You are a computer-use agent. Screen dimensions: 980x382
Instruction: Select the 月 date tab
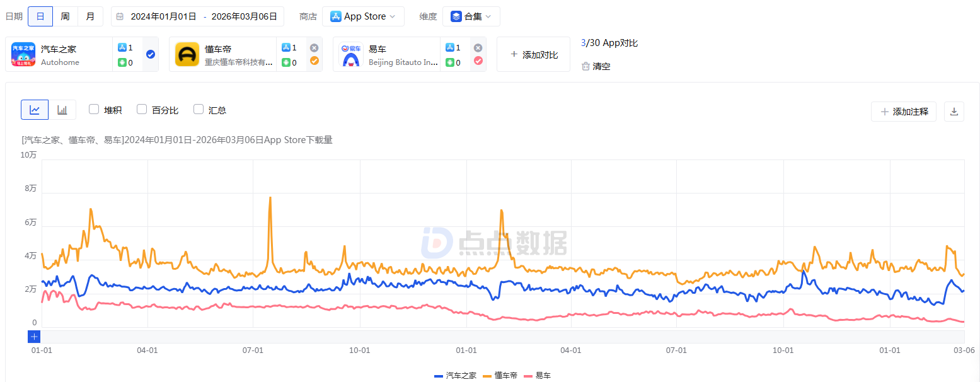tap(90, 16)
